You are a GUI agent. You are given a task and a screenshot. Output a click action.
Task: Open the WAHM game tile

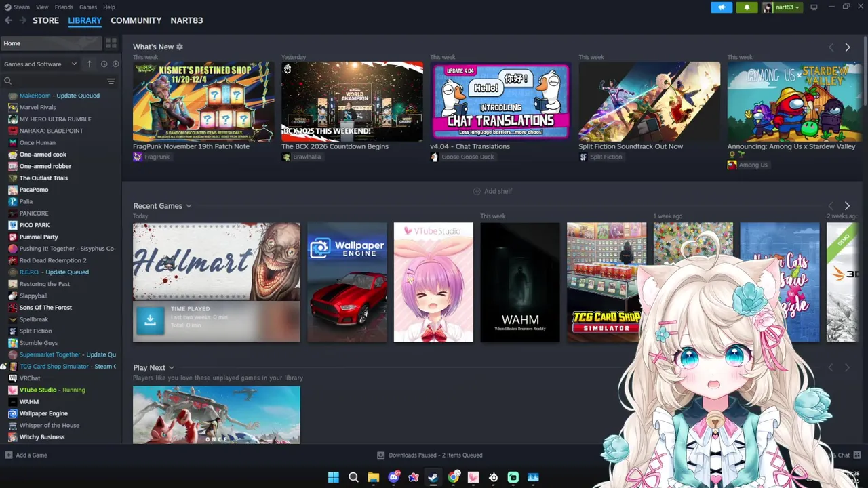(520, 282)
